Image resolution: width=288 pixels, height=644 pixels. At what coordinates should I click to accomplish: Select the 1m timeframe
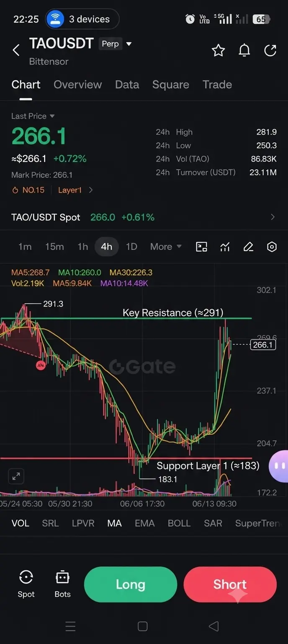tap(25, 247)
